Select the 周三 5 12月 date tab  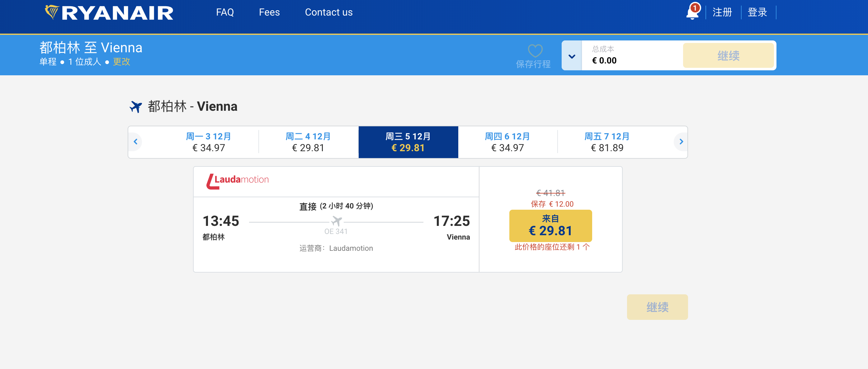(408, 142)
